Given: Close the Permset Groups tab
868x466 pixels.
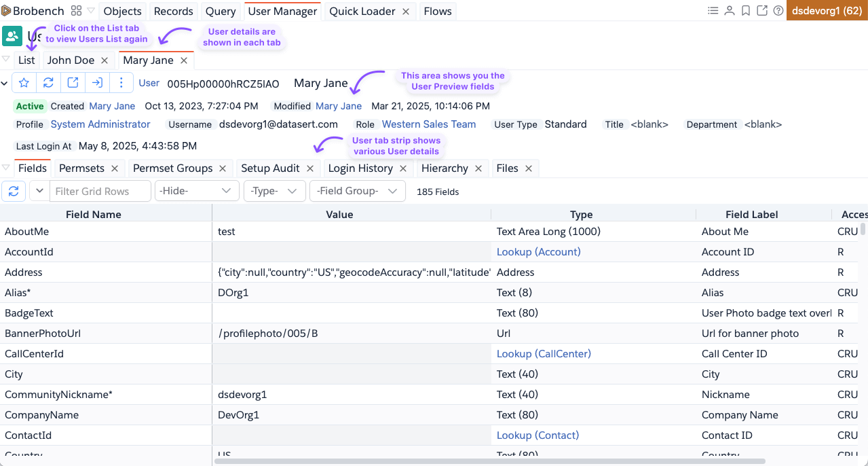Looking at the screenshot, I should pos(223,168).
